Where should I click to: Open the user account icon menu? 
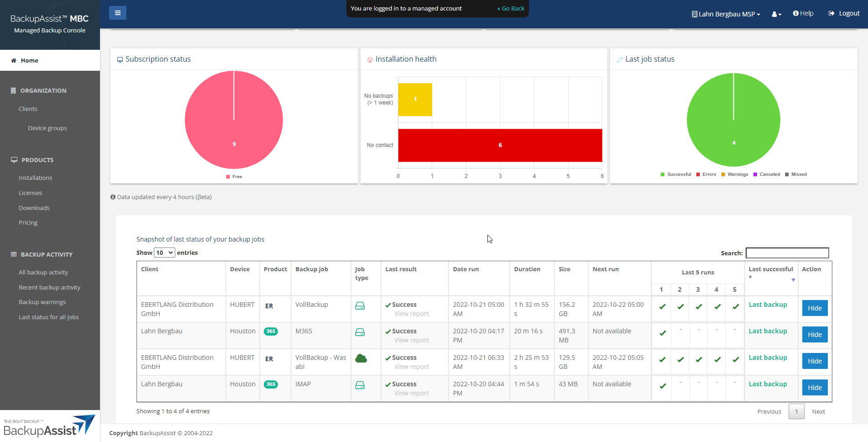click(x=776, y=14)
